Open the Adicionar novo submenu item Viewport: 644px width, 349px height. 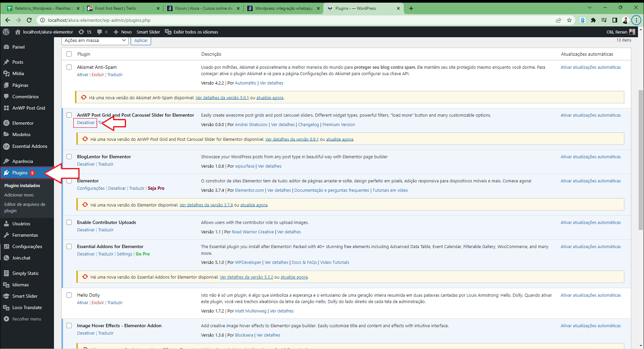(19, 195)
